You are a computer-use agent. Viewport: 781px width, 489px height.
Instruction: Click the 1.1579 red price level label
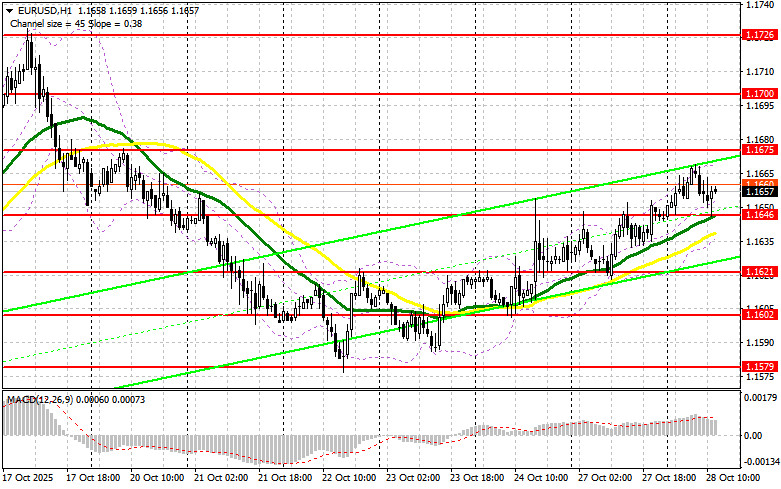(x=760, y=367)
